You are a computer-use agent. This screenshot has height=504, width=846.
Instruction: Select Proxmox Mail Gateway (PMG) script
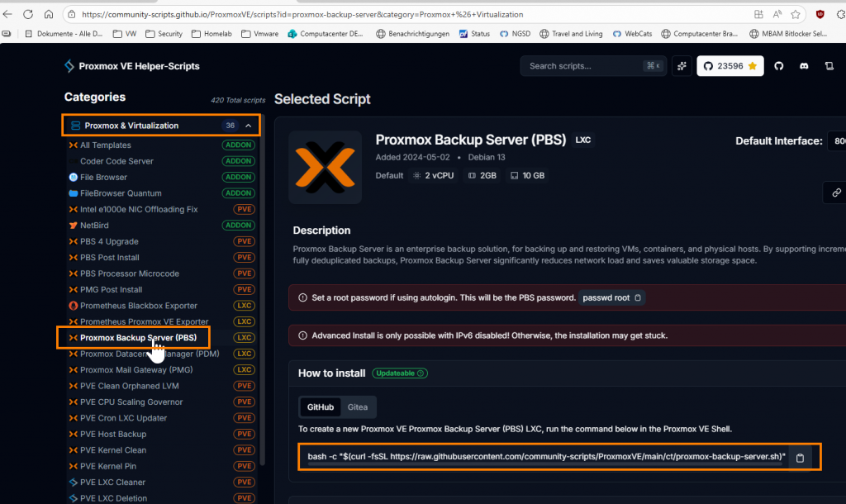pos(136,369)
